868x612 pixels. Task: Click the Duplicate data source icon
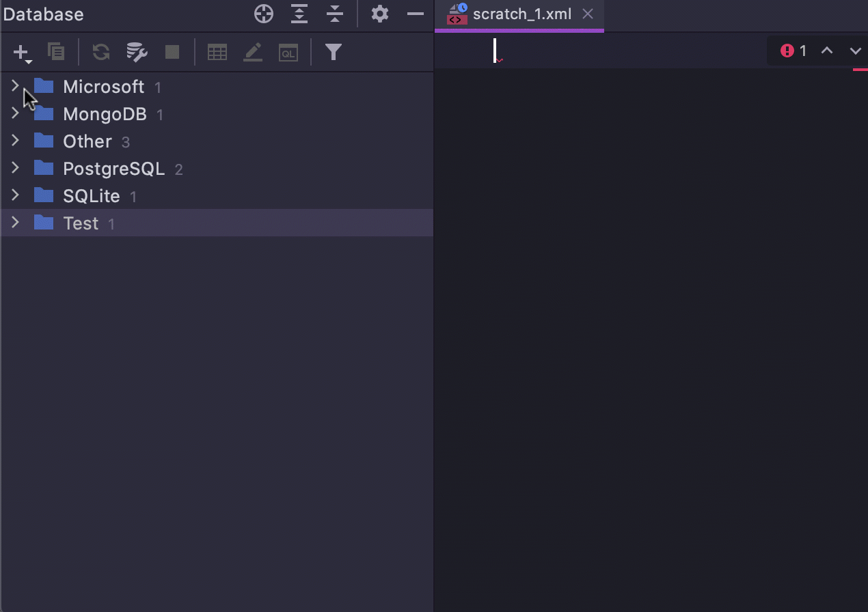56,51
